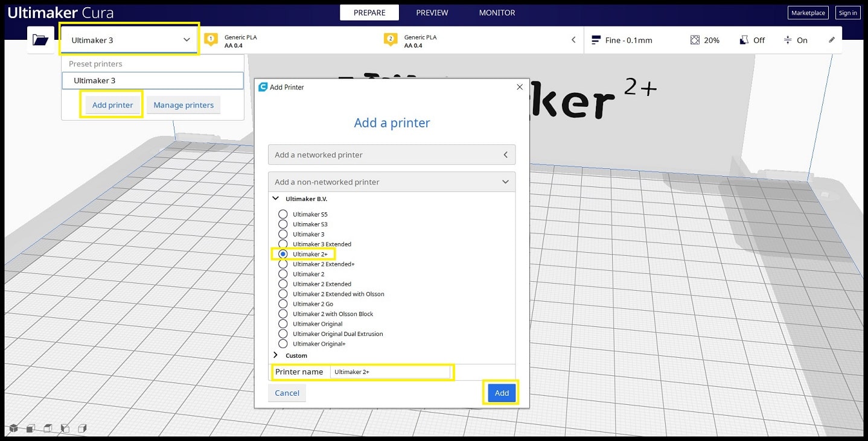Click the support 'Off' value

[759, 40]
